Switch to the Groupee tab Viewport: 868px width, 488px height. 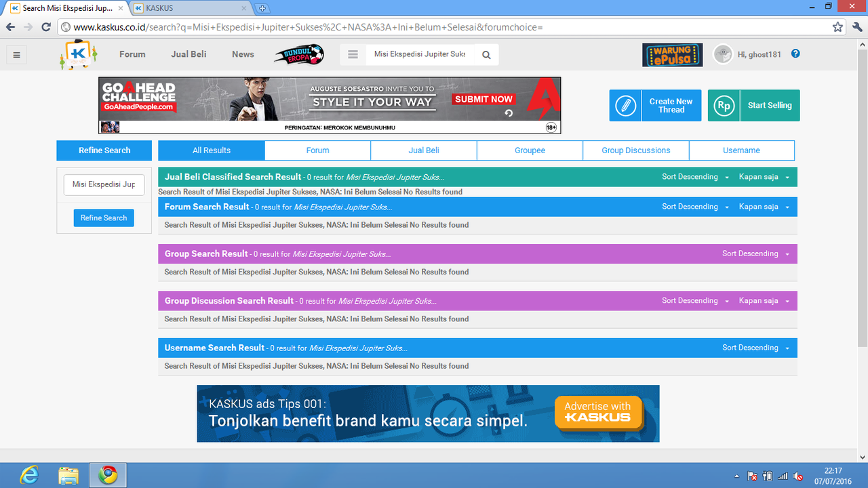530,150
